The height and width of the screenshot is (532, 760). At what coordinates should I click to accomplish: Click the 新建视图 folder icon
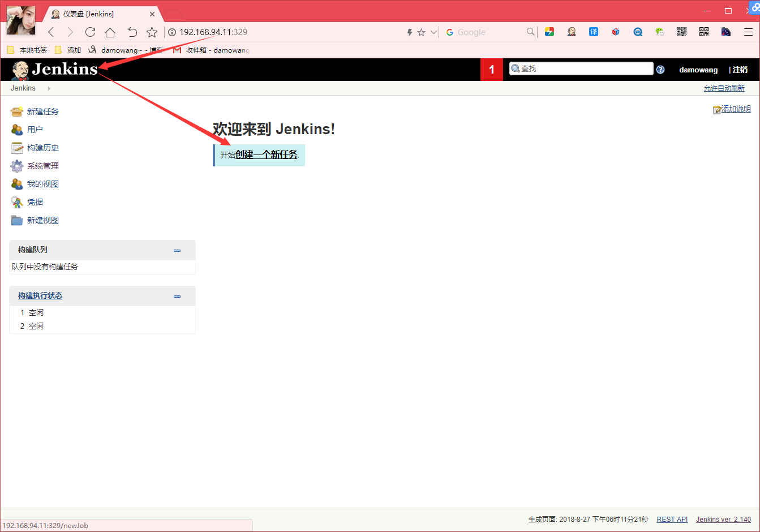point(17,220)
